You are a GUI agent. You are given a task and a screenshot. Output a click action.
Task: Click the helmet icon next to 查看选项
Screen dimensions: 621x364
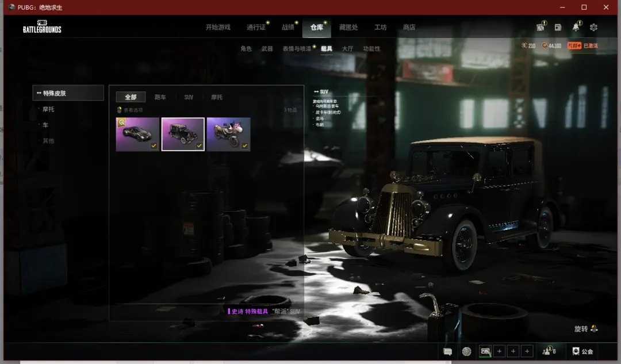(119, 110)
